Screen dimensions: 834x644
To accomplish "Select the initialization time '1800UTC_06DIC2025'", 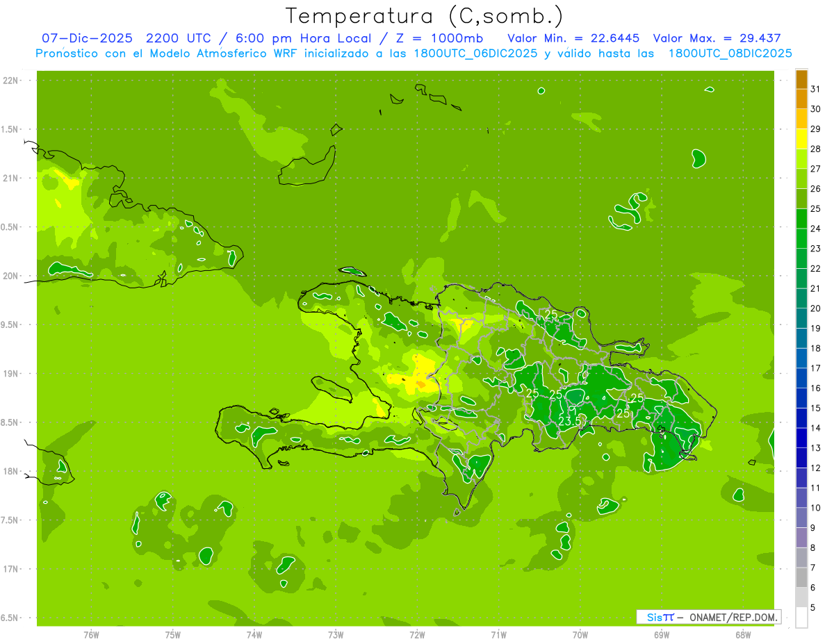I will (473, 53).
